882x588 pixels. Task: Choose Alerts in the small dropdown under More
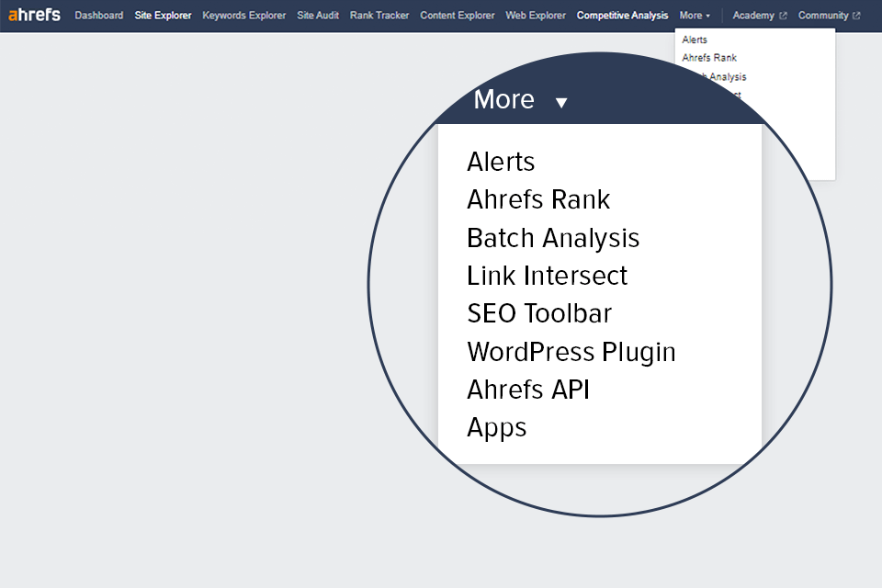pos(695,40)
